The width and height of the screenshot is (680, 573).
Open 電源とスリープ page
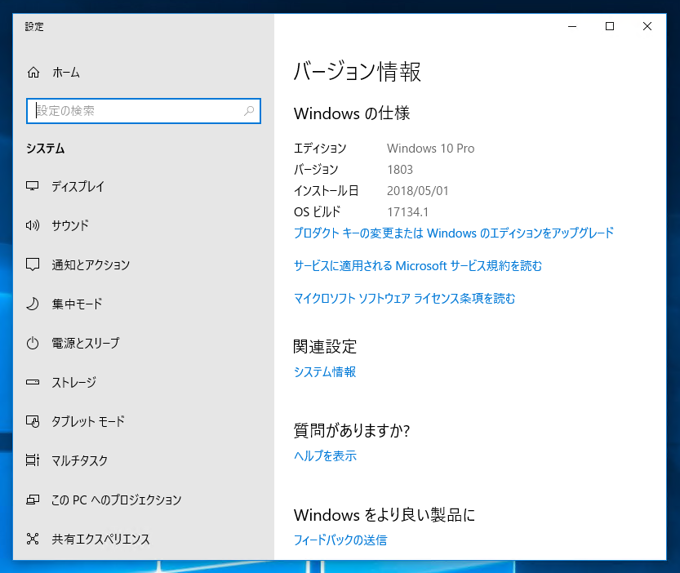(x=85, y=343)
